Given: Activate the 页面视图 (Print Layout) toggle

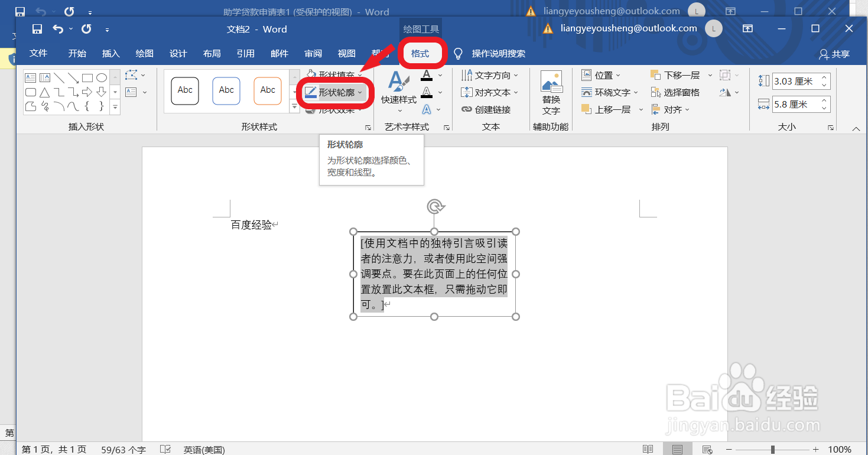Looking at the screenshot, I should (677, 449).
